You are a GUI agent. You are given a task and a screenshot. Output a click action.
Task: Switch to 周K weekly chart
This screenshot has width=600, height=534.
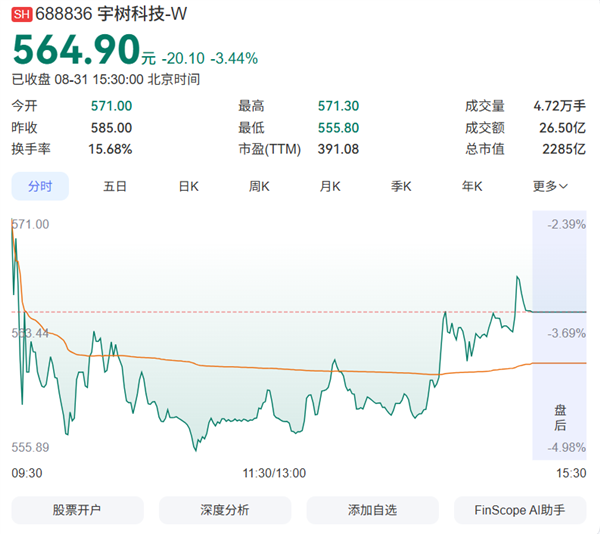259,186
